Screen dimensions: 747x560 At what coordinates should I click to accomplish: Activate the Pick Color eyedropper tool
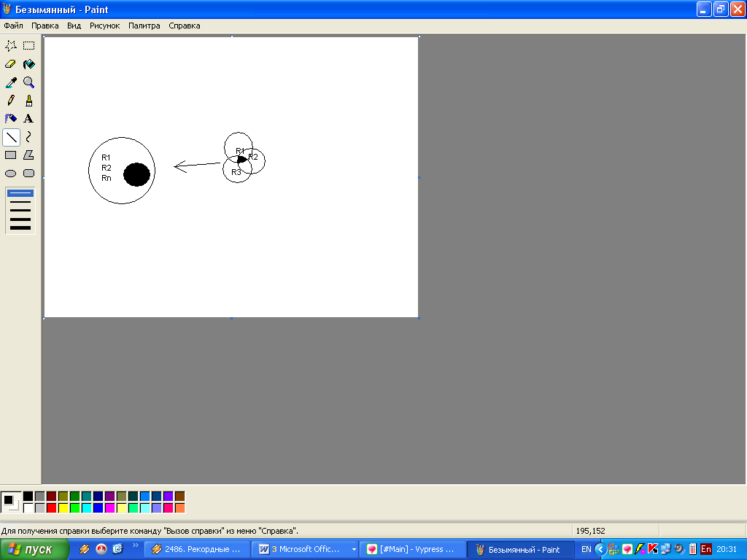click(11, 82)
